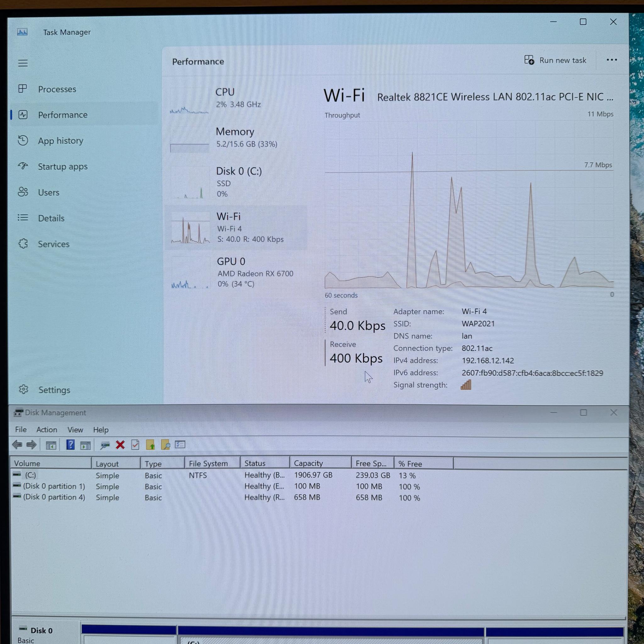Screen dimensions: 644x644
Task: Click the Properties checkmark toolbar icon
Action: click(135, 445)
